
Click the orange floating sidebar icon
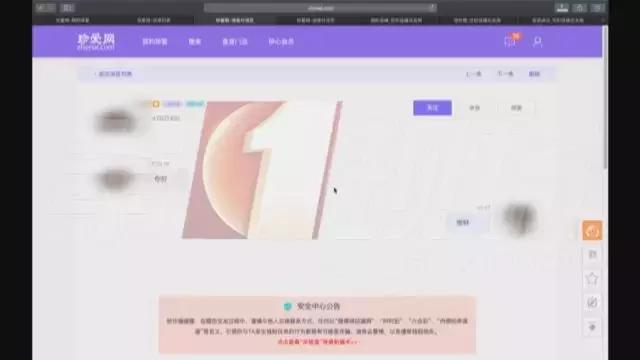[x=592, y=231]
